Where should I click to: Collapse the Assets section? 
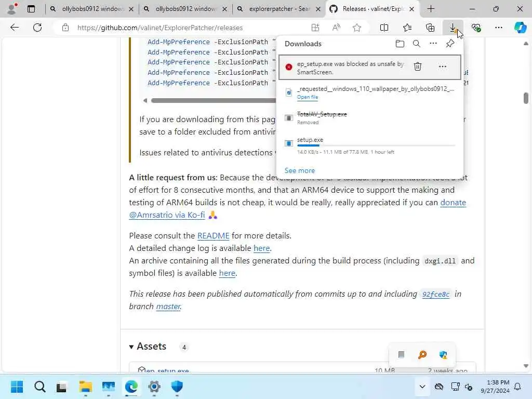point(131,347)
